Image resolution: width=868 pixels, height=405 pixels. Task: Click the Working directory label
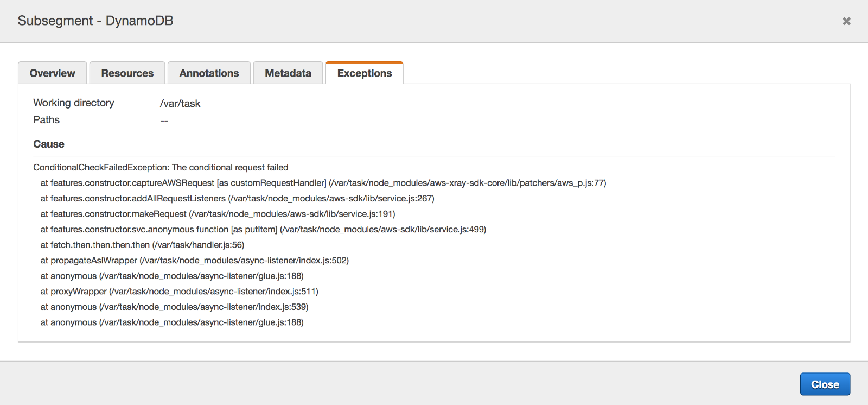(x=74, y=103)
